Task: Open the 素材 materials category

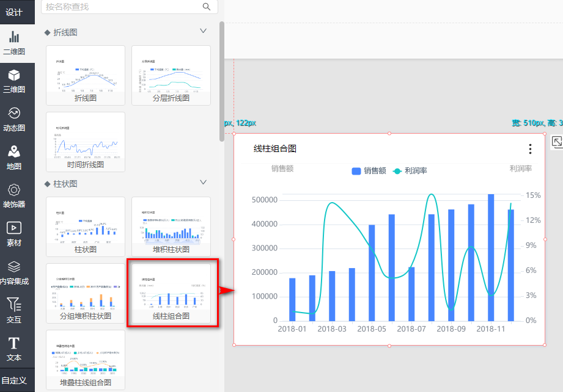Action: [13, 234]
